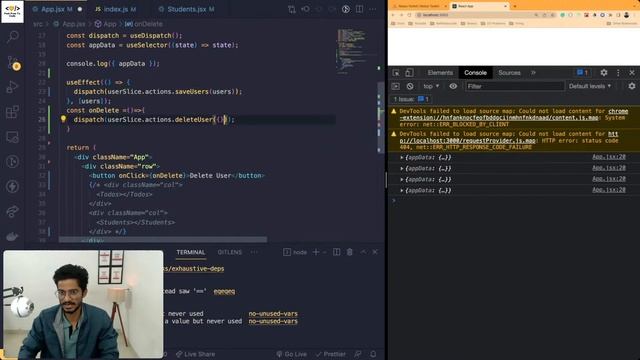
Task: Click the compare changes icon in editor toolbar
Action: click(x=291, y=9)
